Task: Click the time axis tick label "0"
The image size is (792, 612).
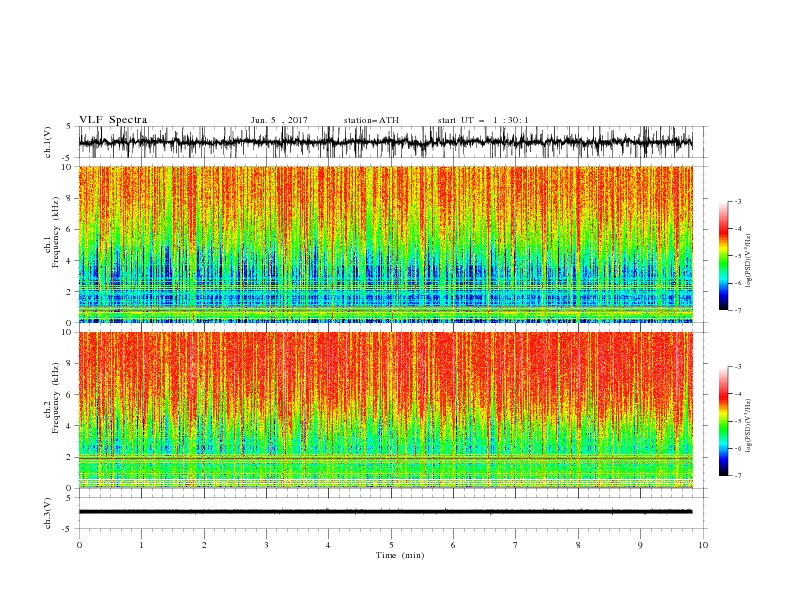Action: tap(79, 545)
